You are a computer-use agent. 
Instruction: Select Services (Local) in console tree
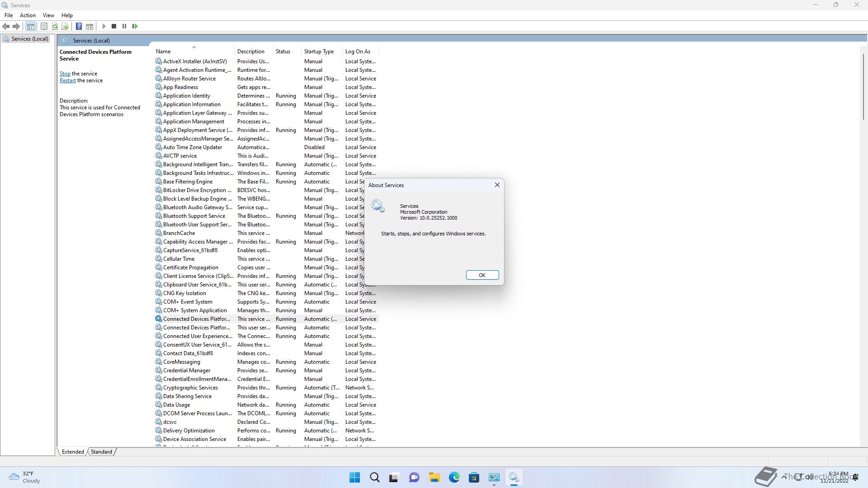pyautogui.click(x=30, y=39)
